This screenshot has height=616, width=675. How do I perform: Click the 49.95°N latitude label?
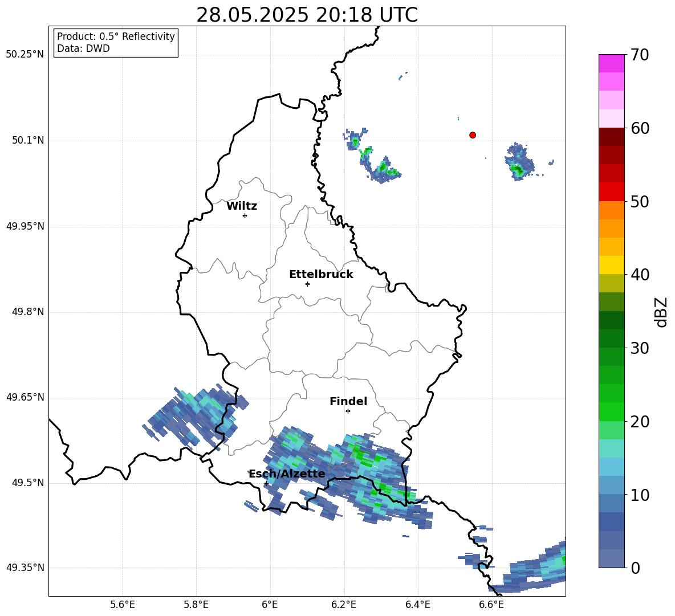coord(25,226)
